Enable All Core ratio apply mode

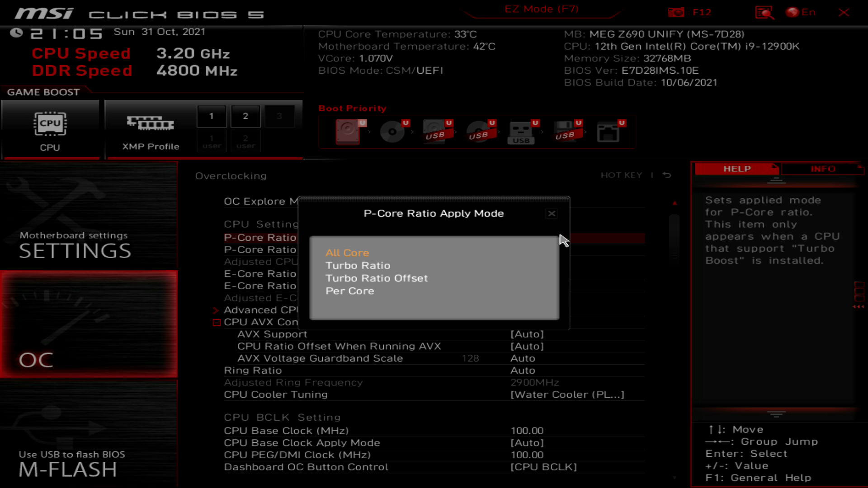[348, 253]
